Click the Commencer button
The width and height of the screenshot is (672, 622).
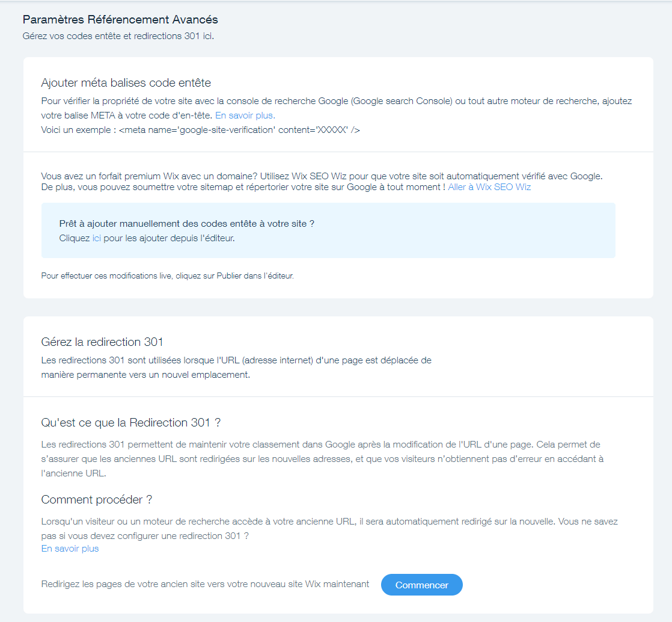point(422,585)
